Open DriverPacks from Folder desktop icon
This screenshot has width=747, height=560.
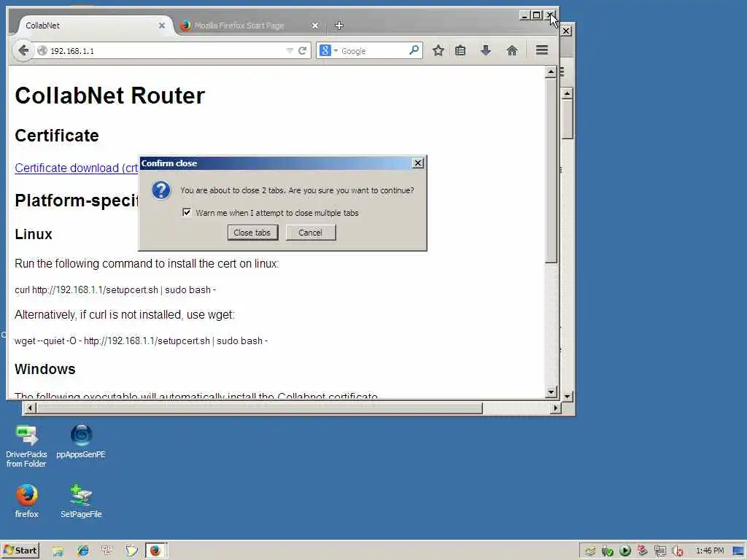26,446
